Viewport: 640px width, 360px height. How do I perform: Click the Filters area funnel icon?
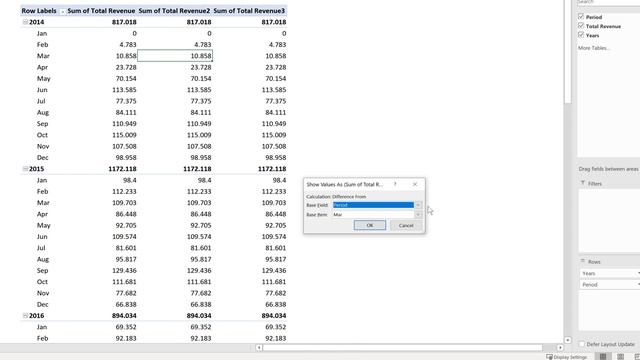point(583,183)
